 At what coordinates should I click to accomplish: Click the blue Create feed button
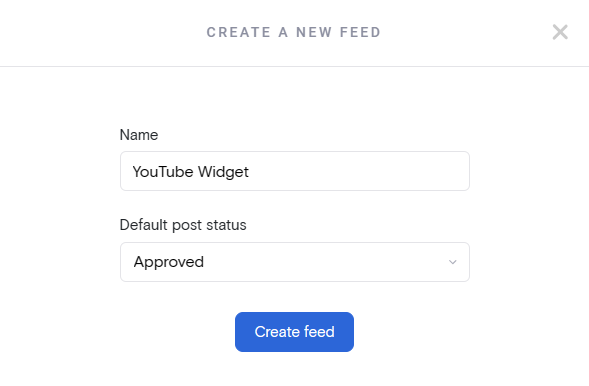294,332
